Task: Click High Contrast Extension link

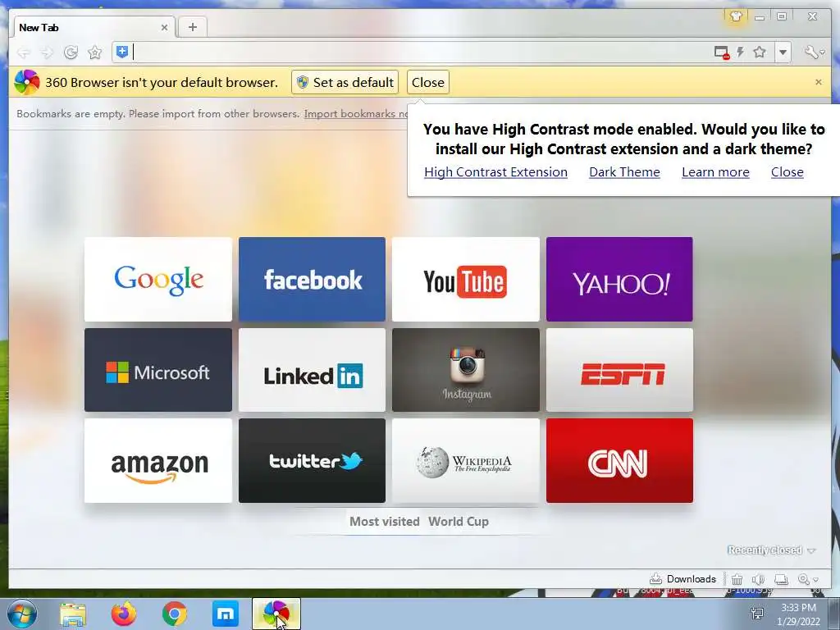Action: coord(495,172)
